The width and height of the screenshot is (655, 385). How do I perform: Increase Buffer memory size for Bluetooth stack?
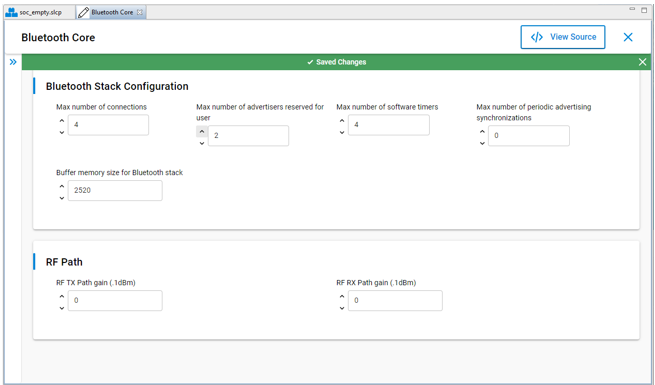coord(62,186)
